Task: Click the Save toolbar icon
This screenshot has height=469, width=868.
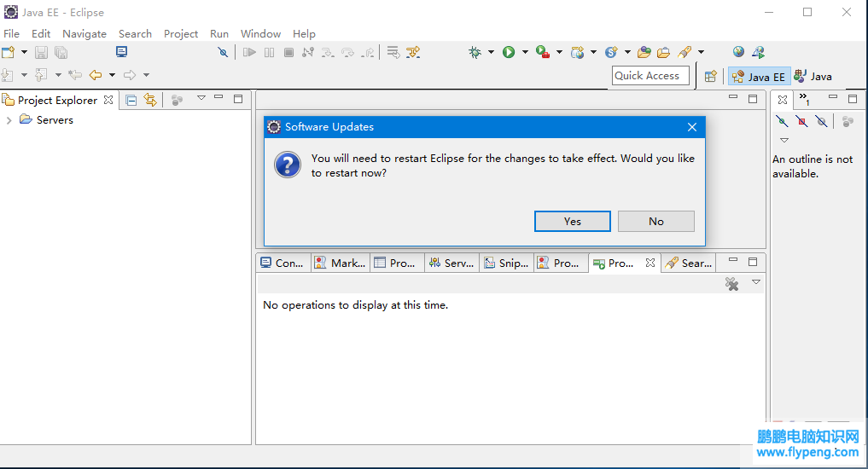Action: click(x=41, y=53)
